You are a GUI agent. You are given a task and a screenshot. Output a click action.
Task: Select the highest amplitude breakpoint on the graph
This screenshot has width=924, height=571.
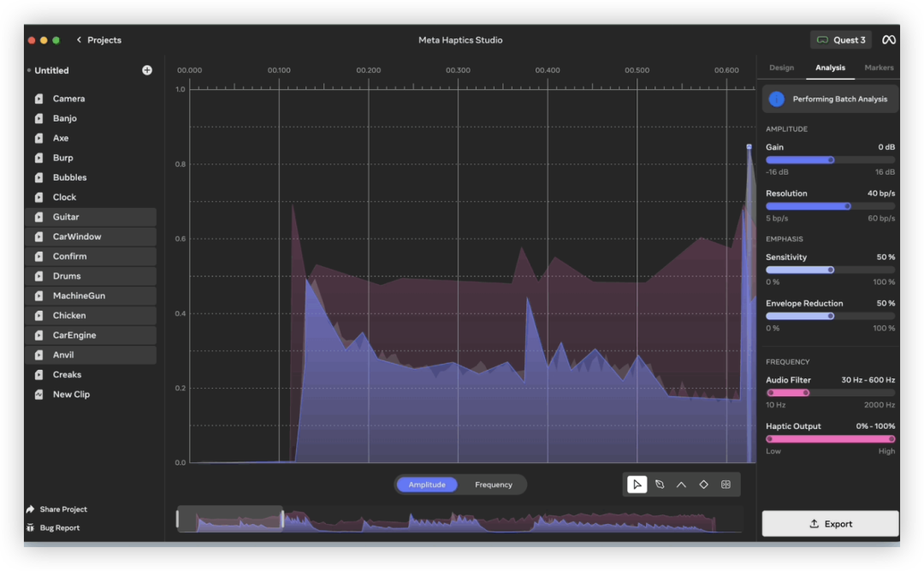(x=749, y=146)
